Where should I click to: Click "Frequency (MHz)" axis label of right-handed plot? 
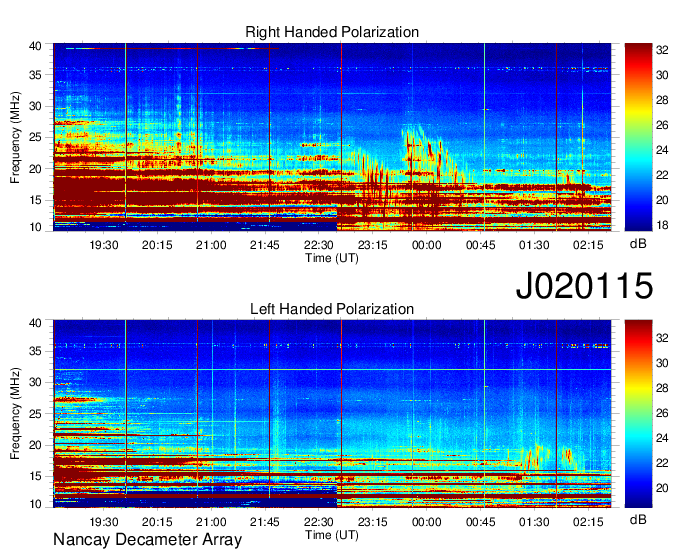[x=15, y=137]
